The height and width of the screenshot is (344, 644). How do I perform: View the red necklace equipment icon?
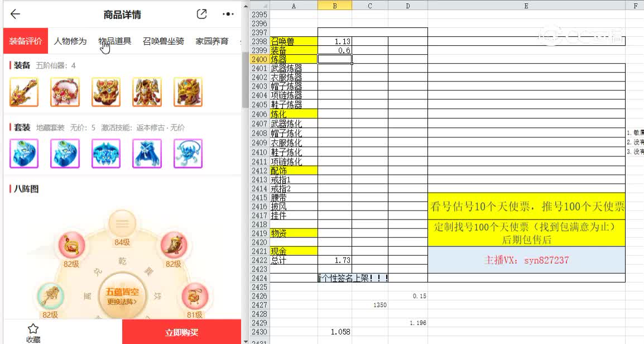[x=65, y=92]
